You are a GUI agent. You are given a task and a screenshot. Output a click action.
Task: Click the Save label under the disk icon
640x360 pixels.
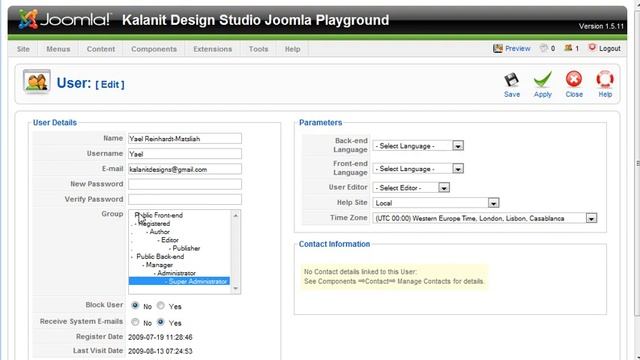pos(512,94)
